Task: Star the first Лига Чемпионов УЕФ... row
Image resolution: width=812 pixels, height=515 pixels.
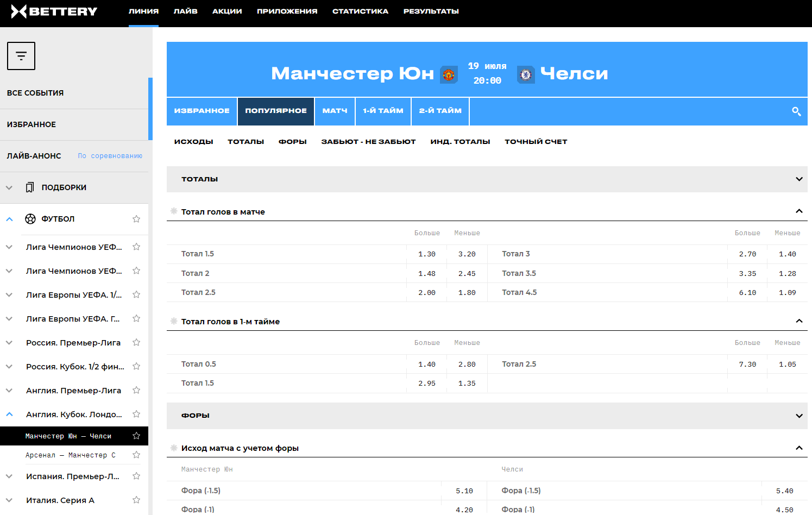Action: [136, 247]
